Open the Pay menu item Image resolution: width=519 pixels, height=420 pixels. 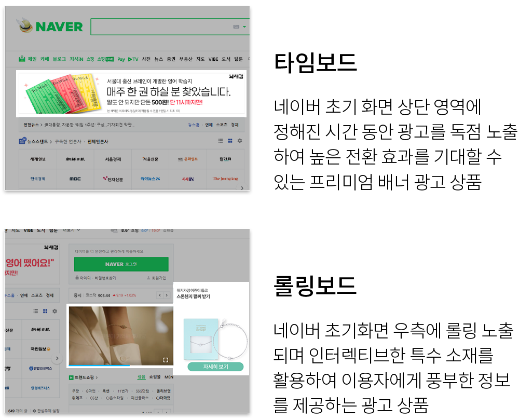point(121,59)
